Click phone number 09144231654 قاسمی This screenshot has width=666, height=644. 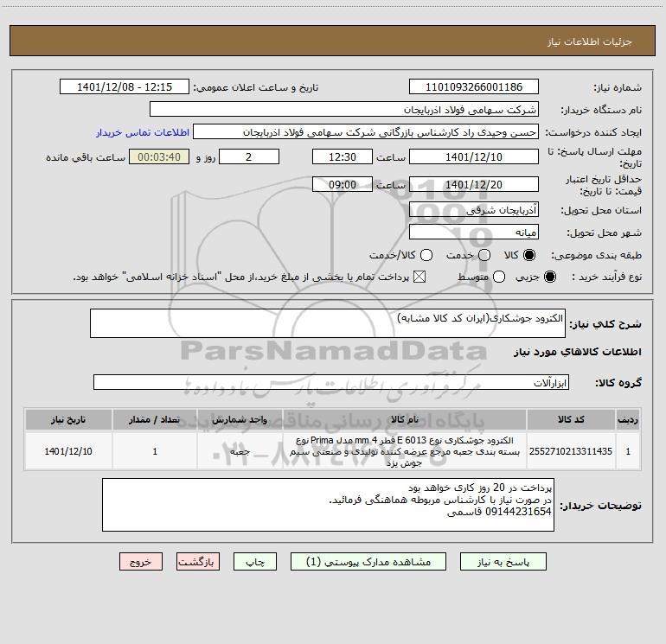[499, 512]
